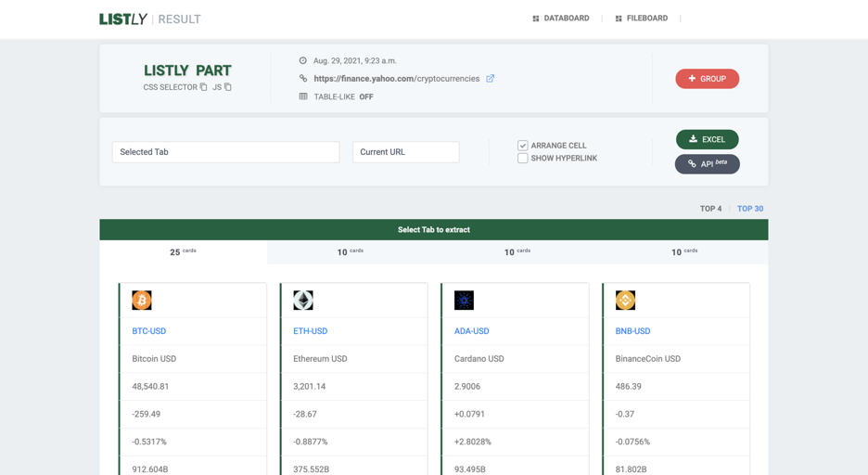Switch view to Top 4

[x=710, y=209]
